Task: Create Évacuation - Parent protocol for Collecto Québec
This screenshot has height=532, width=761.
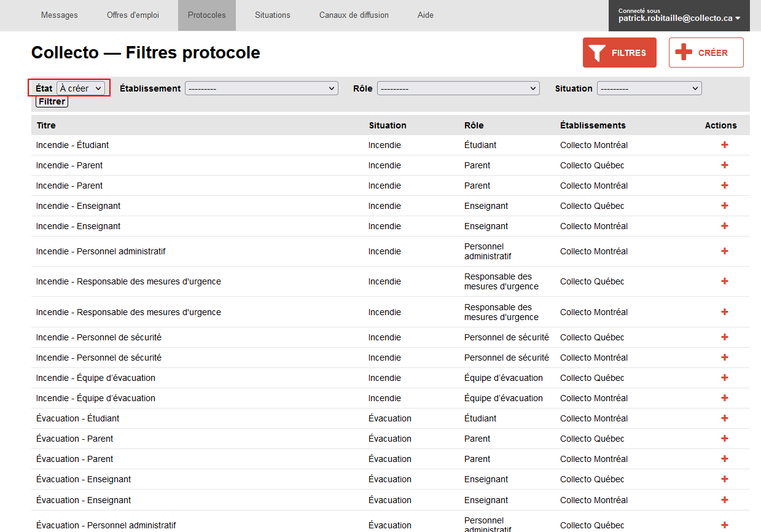Action: click(x=725, y=439)
